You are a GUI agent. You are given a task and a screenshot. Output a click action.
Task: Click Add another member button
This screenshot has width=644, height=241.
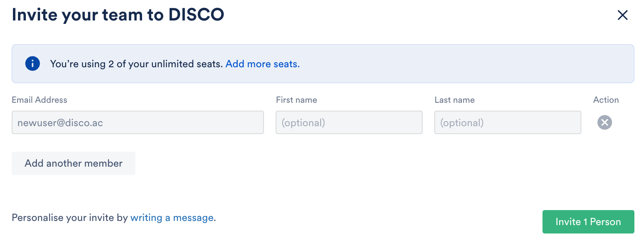coord(74,163)
